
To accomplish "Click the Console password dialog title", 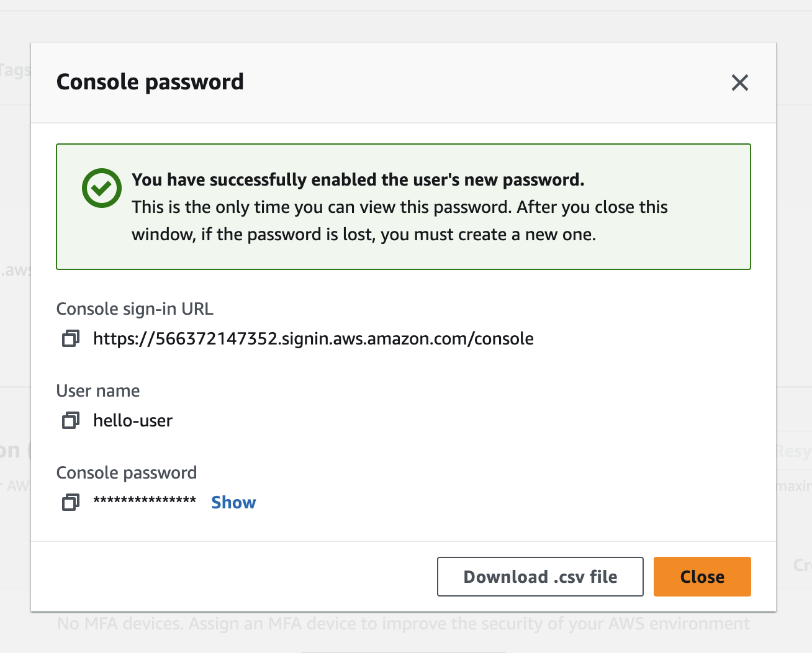I will [x=150, y=82].
